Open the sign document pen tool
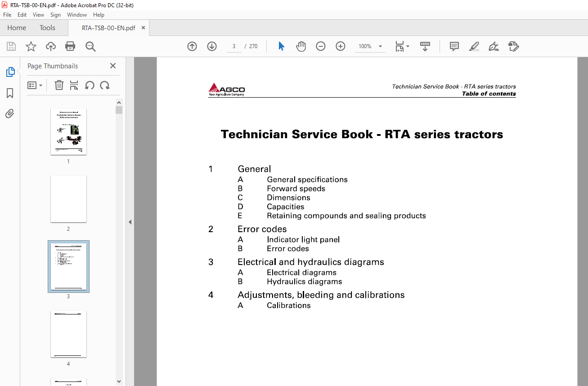Image resolution: width=588 pixels, height=386 pixels. pos(494,46)
